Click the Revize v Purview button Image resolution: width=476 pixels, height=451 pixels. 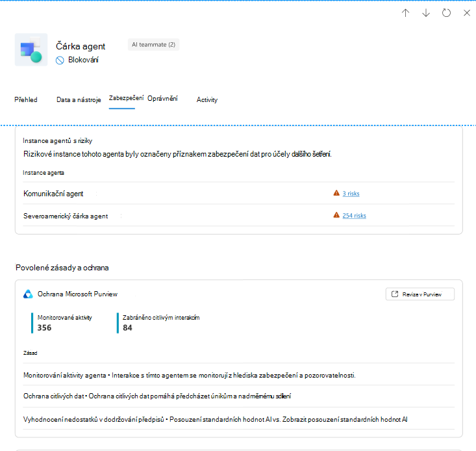(420, 294)
